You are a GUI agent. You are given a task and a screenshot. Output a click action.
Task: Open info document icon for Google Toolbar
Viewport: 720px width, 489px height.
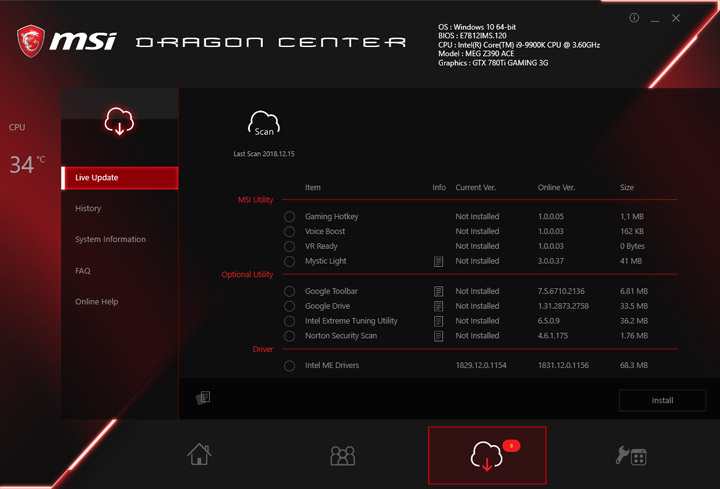click(439, 291)
